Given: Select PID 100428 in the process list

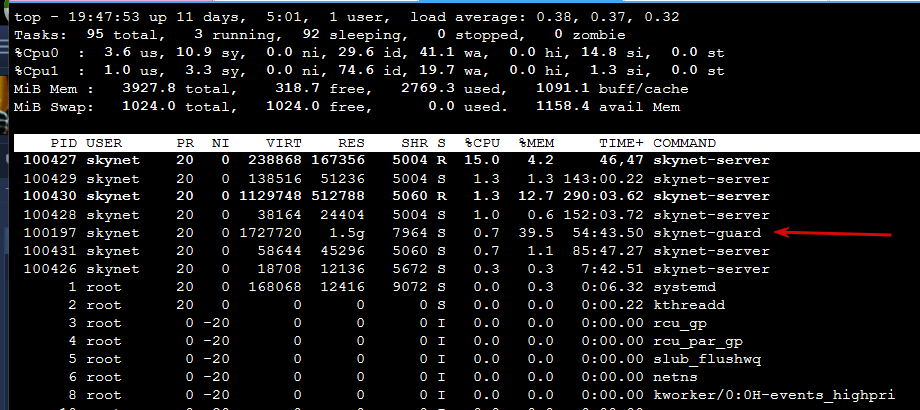Looking at the screenshot, I should point(50,215).
